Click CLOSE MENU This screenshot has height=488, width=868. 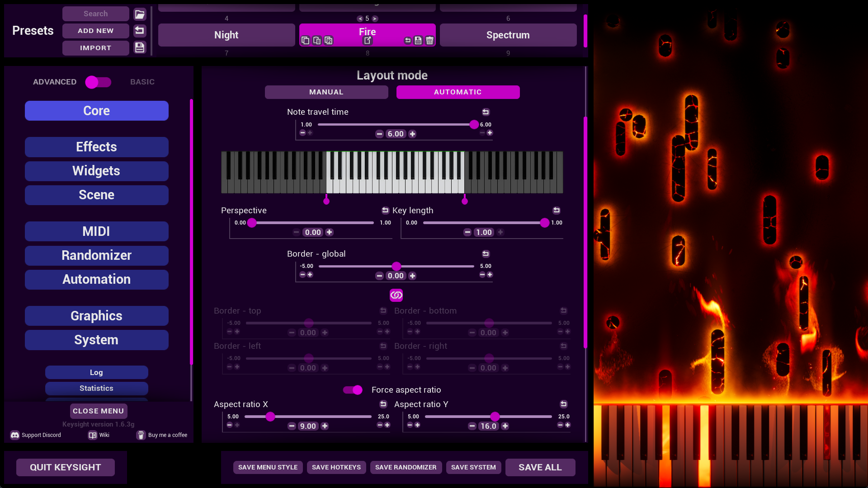[x=99, y=411]
